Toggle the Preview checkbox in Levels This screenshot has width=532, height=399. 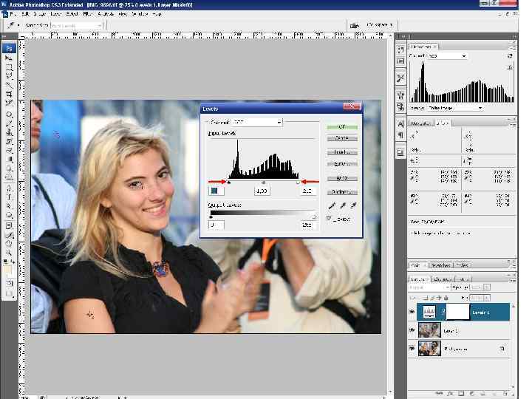tap(329, 219)
